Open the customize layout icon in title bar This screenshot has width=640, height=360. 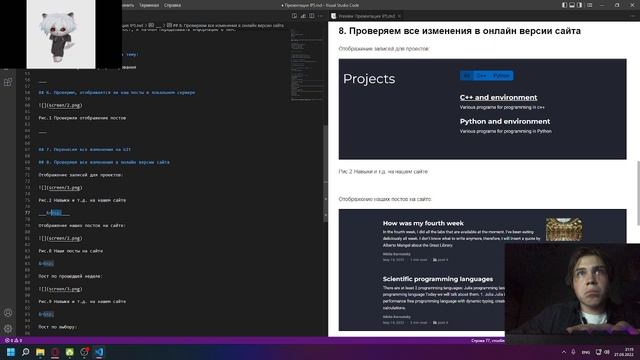pyautogui.click(x=589, y=5)
